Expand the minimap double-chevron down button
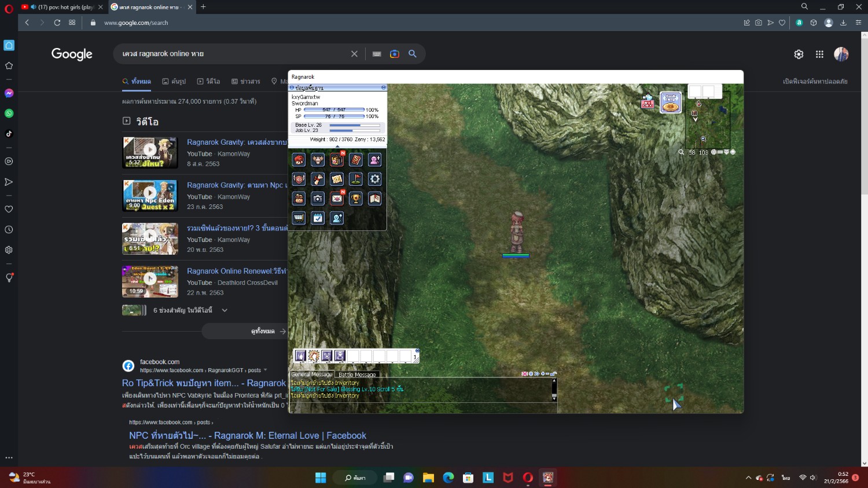 726,152
